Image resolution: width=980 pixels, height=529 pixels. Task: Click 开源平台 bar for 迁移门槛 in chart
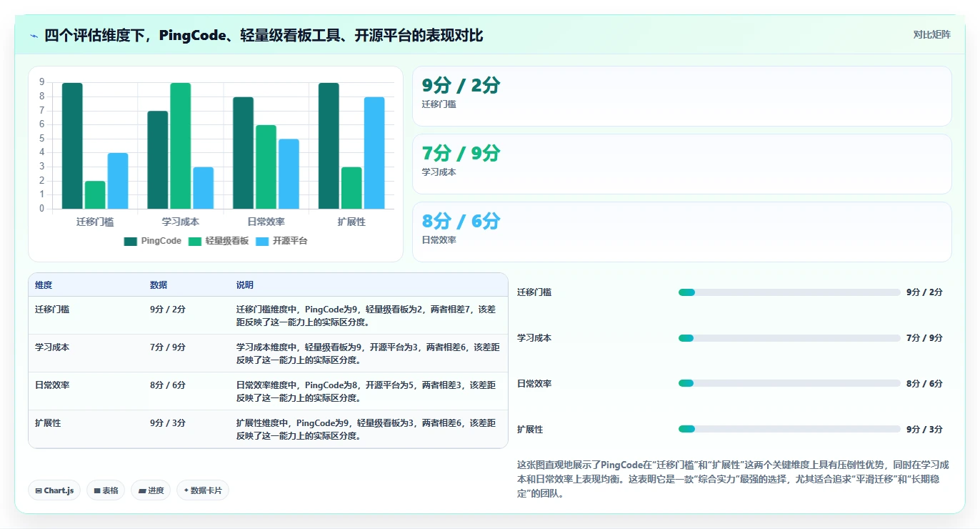[118, 181]
